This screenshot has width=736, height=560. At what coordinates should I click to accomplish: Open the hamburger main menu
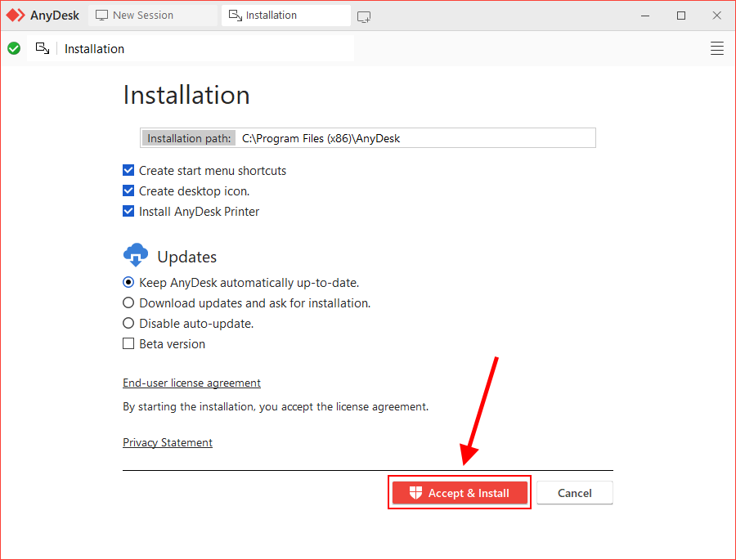pyautogui.click(x=716, y=48)
